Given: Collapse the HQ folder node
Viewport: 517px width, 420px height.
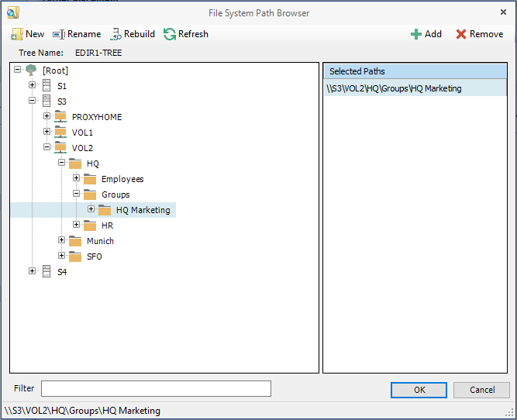Looking at the screenshot, I should click(61, 162).
